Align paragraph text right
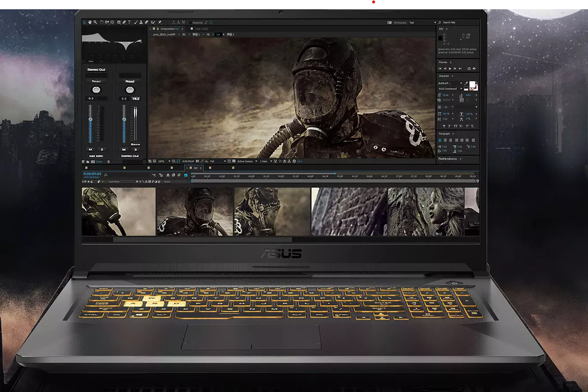The width and height of the screenshot is (588, 392). pos(451,140)
